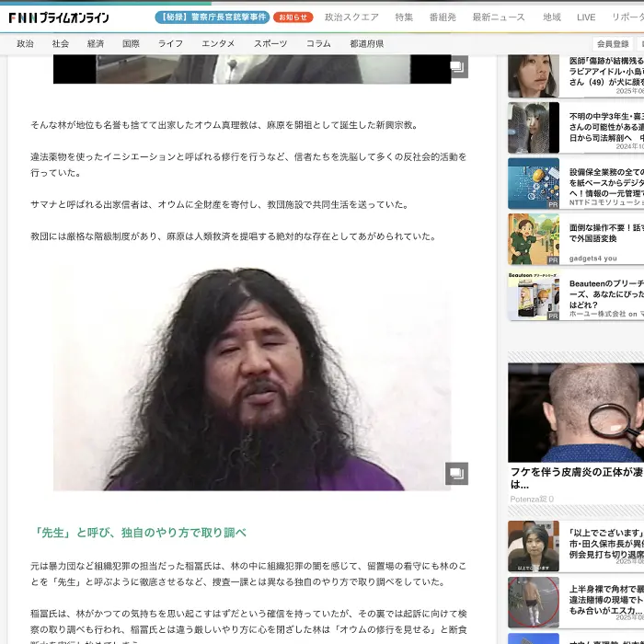Open the 番組発 menu item
The height and width of the screenshot is (644, 644).
tap(443, 17)
